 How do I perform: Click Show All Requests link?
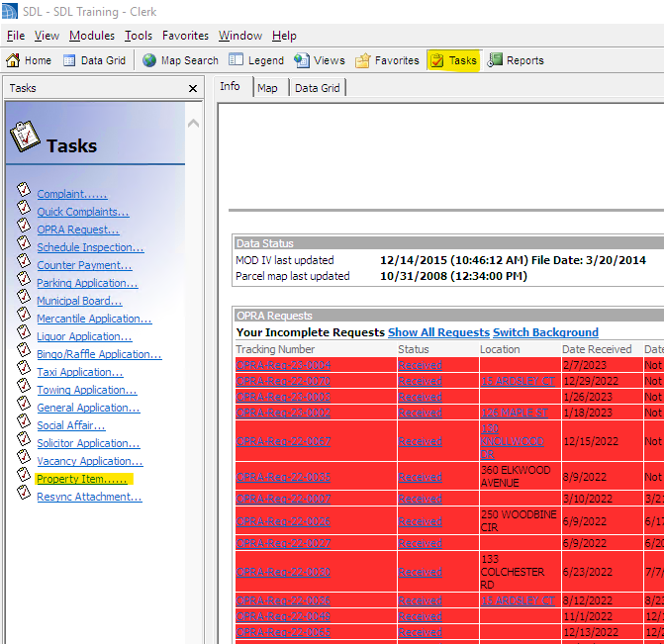(x=438, y=332)
